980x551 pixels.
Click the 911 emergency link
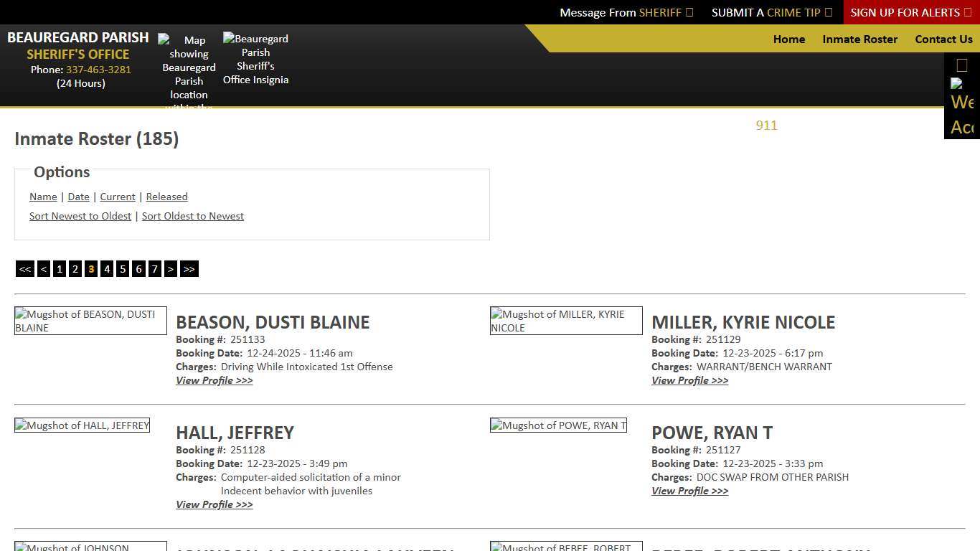coord(766,126)
